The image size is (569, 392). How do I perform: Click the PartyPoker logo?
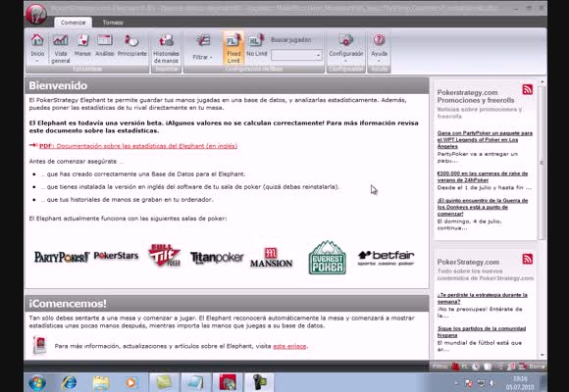pyautogui.click(x=62, y=257)
